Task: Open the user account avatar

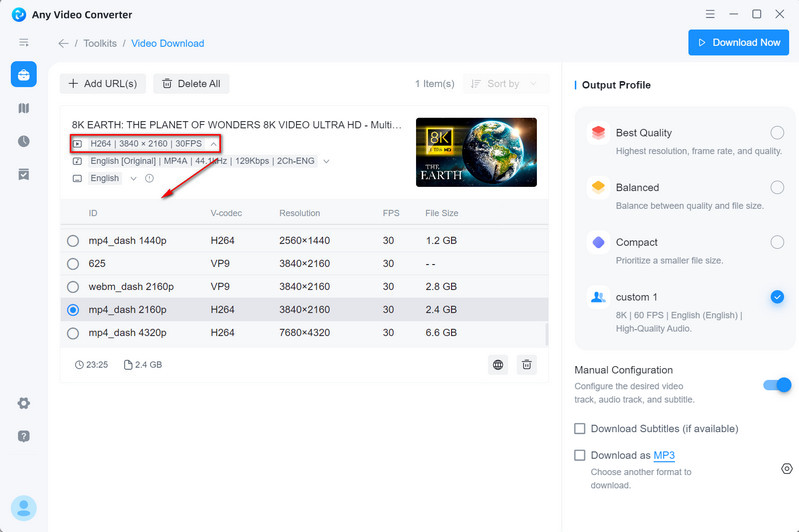Action: coord(23,508)
